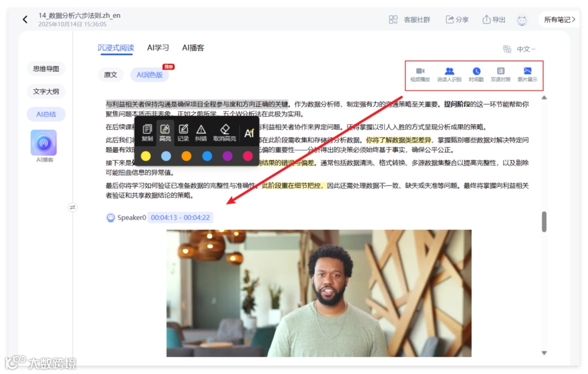
Task: Toggle 说话人识别 speaker recognition
Action: pos(449,74)
